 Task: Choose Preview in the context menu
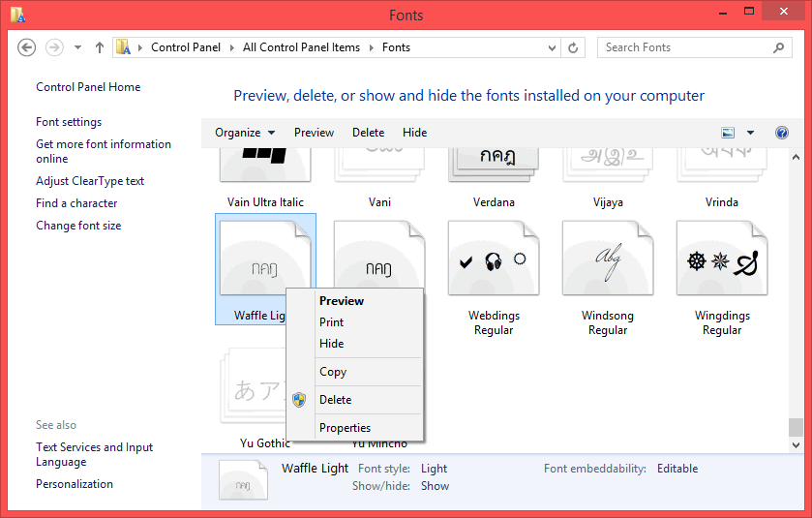(342, 301)
